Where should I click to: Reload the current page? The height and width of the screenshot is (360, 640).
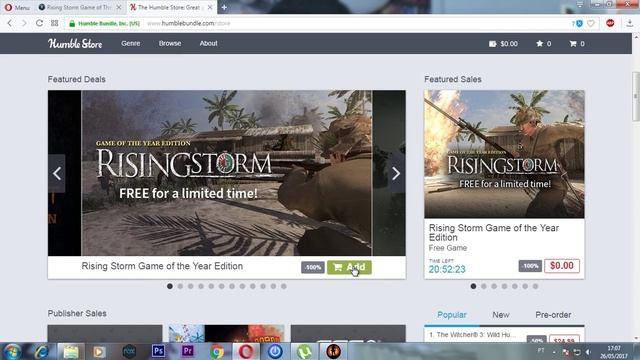(x=39, y=23)
